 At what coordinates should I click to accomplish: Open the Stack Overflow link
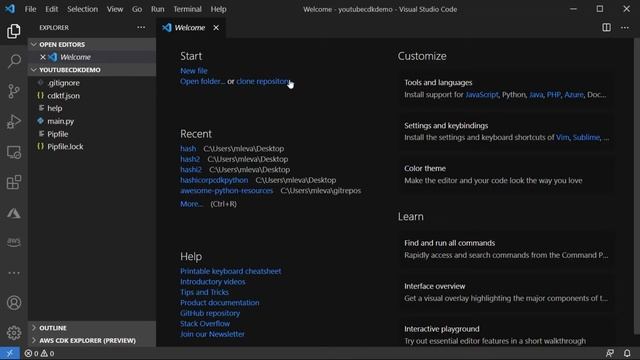205,324
